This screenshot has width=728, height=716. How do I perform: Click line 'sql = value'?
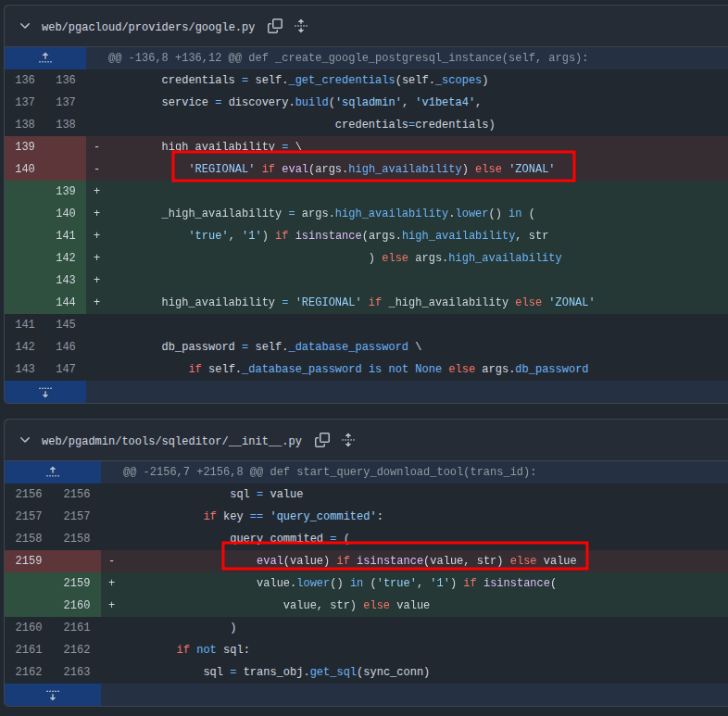click(267, 494)
